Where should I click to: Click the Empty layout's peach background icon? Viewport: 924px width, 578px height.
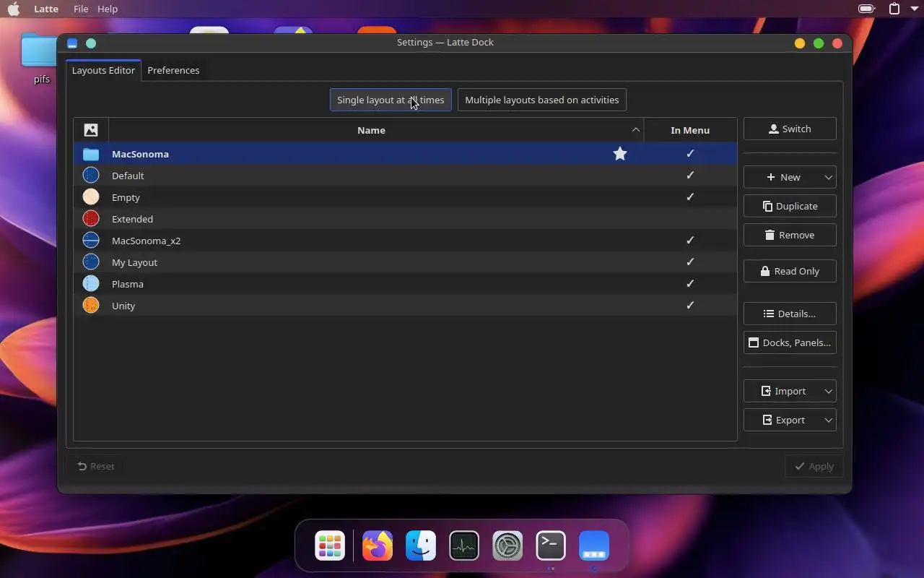[91, 197]
